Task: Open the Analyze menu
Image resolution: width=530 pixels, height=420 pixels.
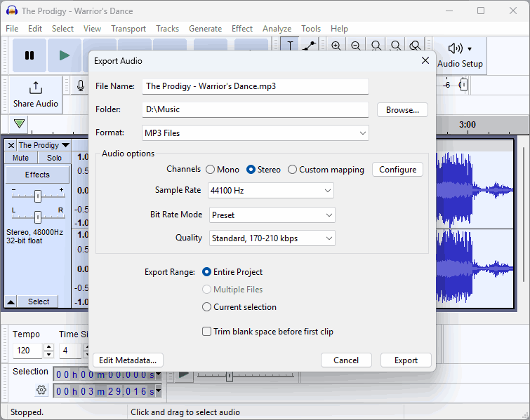Action: [x=277, y=29]
